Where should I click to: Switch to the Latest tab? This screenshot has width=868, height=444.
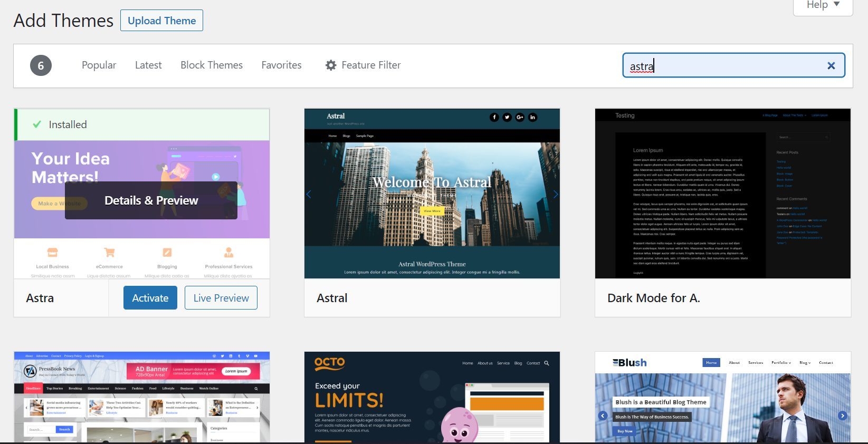148,65
